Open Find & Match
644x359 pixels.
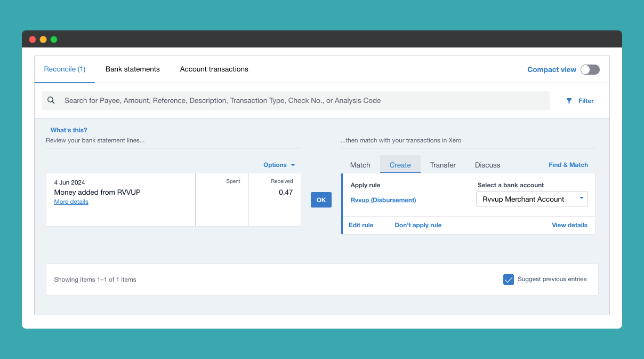[568, 165]
